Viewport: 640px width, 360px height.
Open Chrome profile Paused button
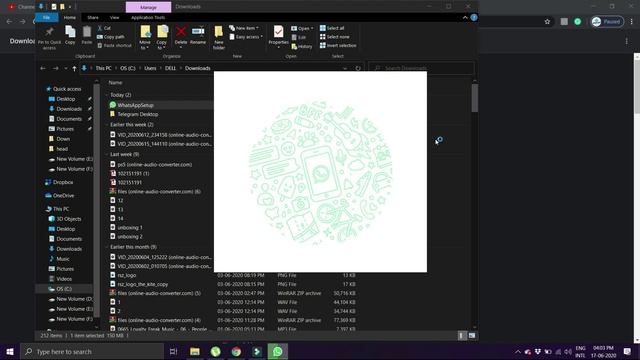tap(607, 22)
